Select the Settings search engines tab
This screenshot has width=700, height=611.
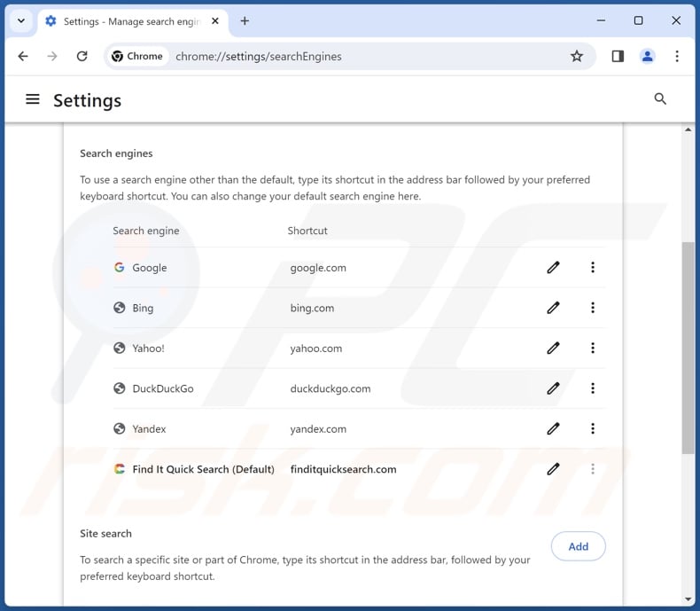tap(123, 21)
